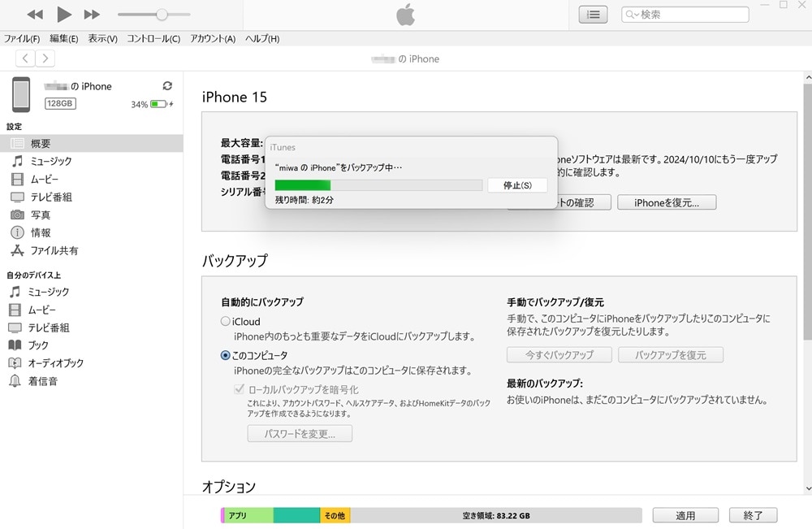This screenshot has width=812, height=529.
Task: Toggle ローカルバックアップを暗号化 checkbox
Action: pyautogui.click(x=239, y=390)
